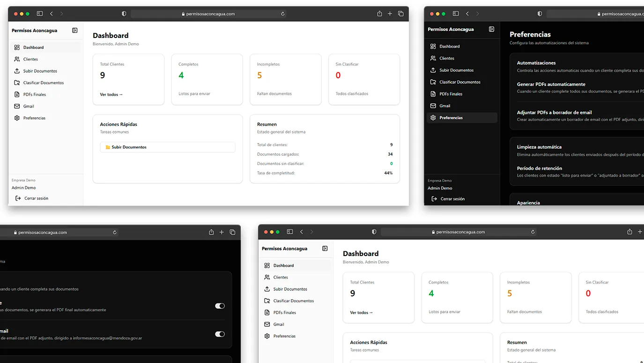This screenshot has width=644, height=363.
Task: Collapse the app sidebar in the dark Preferencias window
Action: tap(491, 29)
